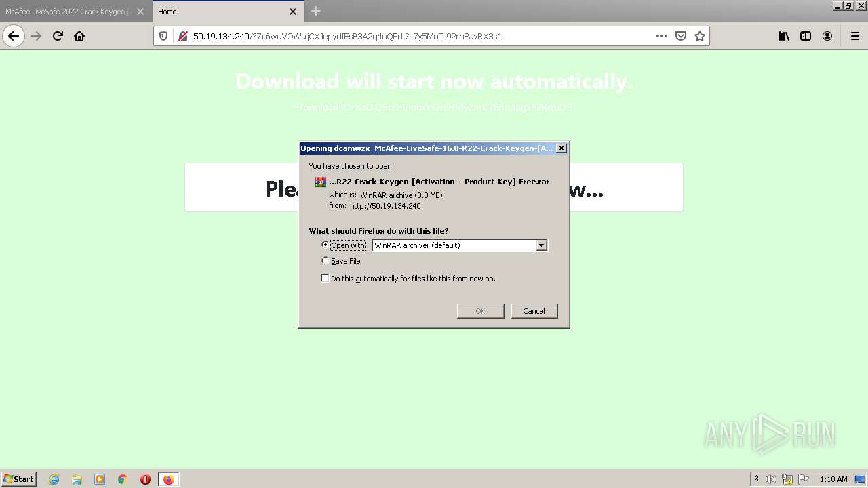Close the Opening file dialog

(561, 148)
